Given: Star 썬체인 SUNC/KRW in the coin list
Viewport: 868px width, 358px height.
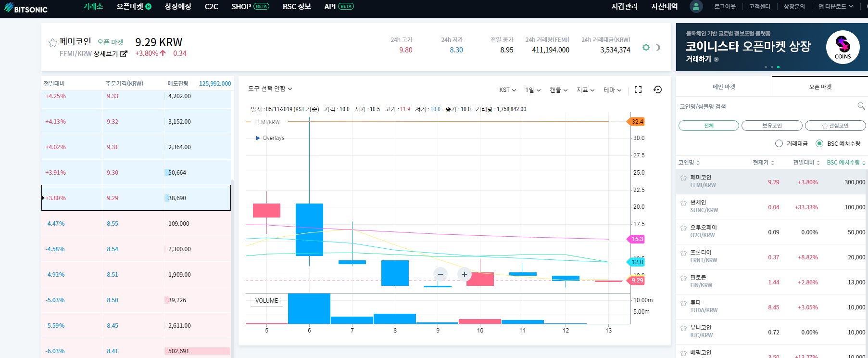Looking at the screenshot, I should (x=683, y=203).
